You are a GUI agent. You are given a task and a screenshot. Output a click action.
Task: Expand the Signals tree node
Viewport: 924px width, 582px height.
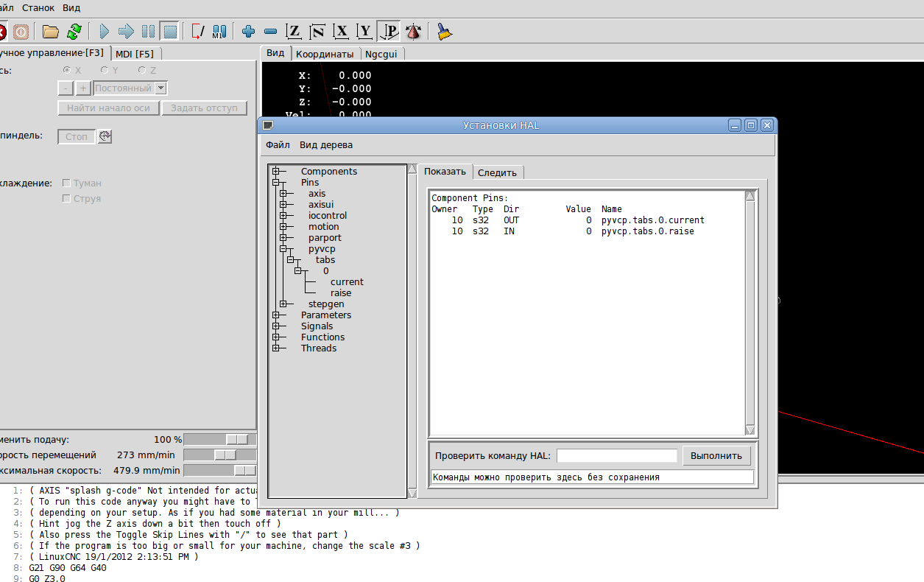tap(276, 326)
